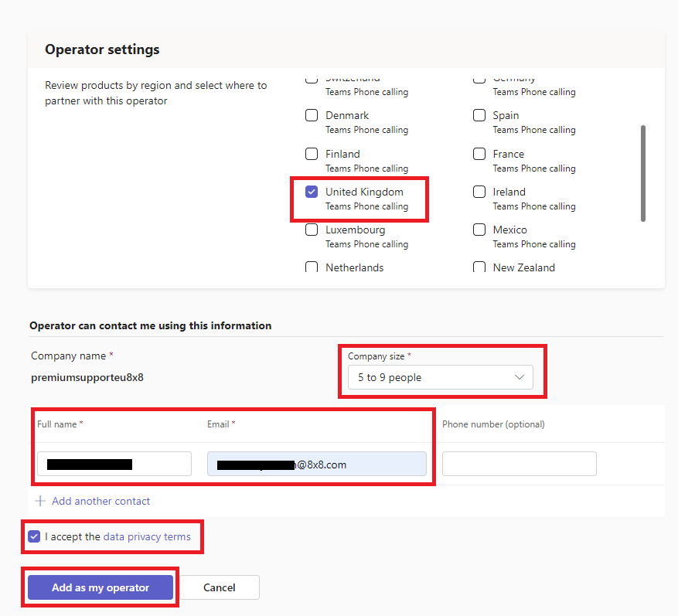Click the Add another contact link
This screenshot has width=678, height=616.
point(101,501)
